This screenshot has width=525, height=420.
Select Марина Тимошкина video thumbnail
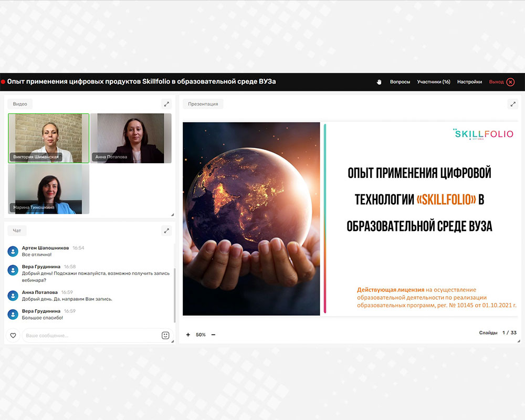click(48, 189)
